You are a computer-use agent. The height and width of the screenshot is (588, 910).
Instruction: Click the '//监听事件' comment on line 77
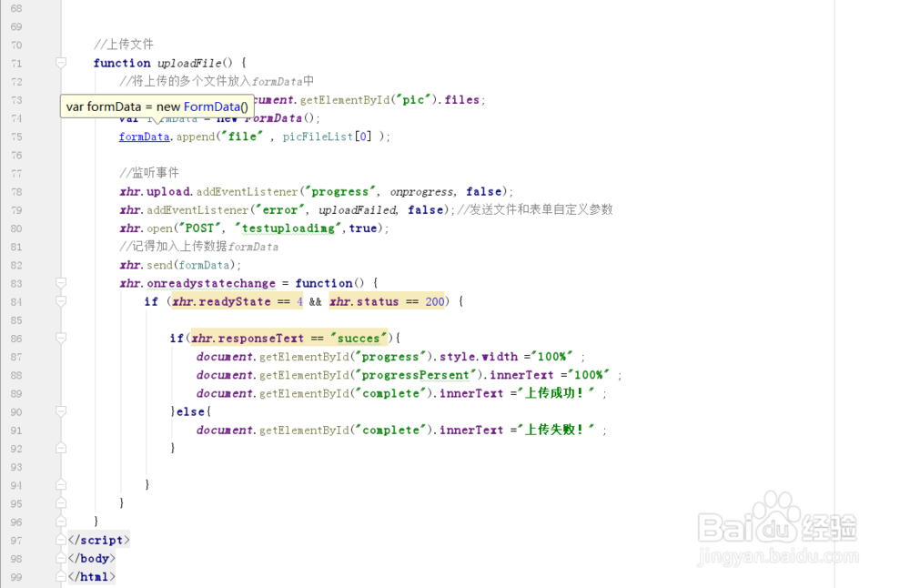(x=149, y=172)
